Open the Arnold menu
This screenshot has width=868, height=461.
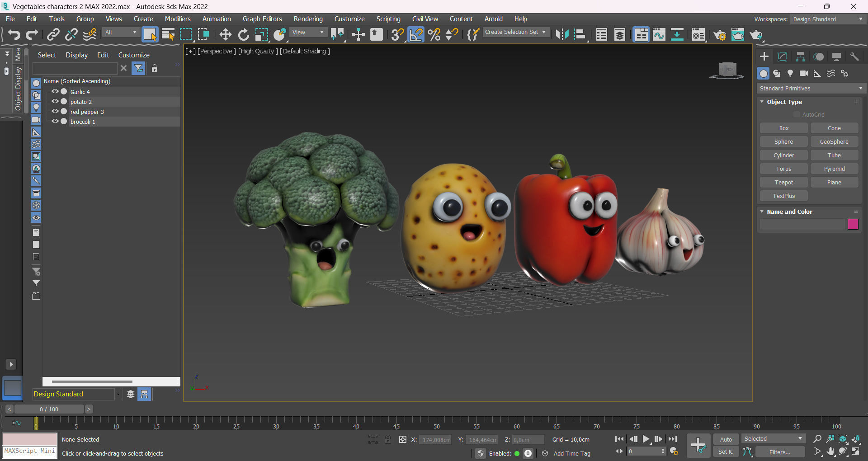coord(494,19)
